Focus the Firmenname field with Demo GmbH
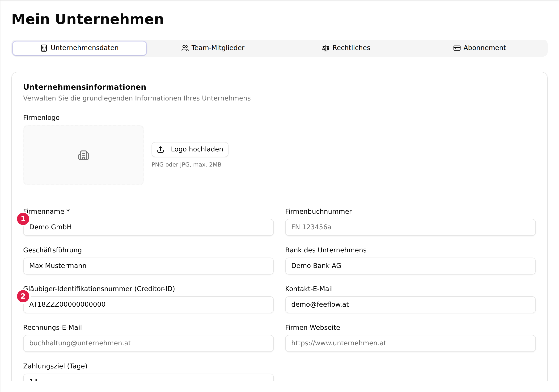559x392 pixels. pyautogui.click(x=148, y=227)
